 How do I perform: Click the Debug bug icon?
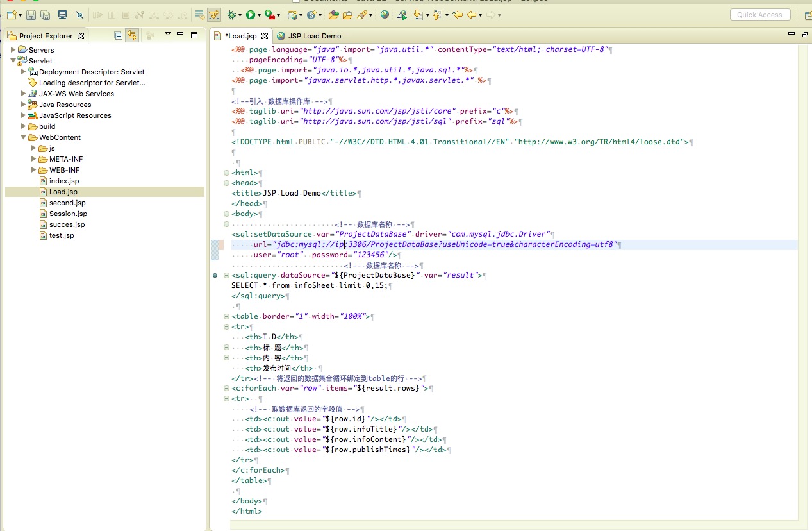tap(231, 15)
